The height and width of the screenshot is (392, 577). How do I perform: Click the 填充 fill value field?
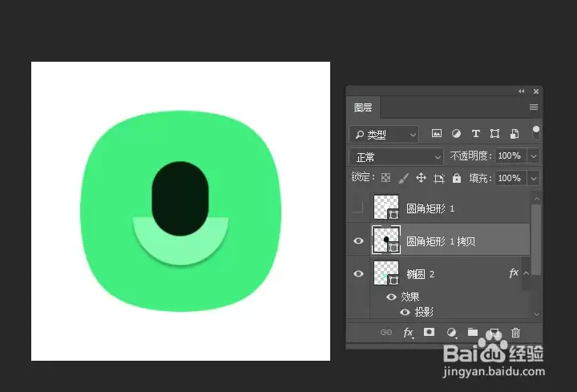point(510,179)
